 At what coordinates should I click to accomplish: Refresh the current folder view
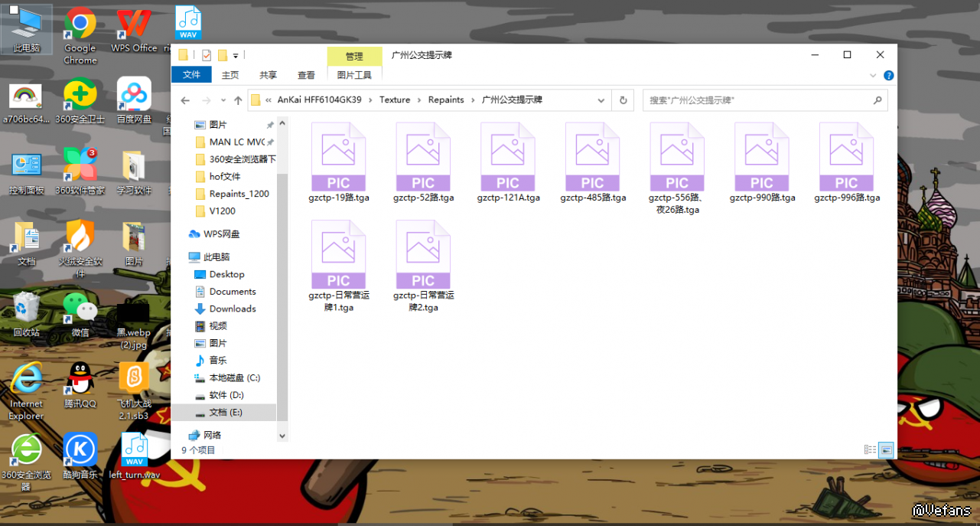click(623, 100)
